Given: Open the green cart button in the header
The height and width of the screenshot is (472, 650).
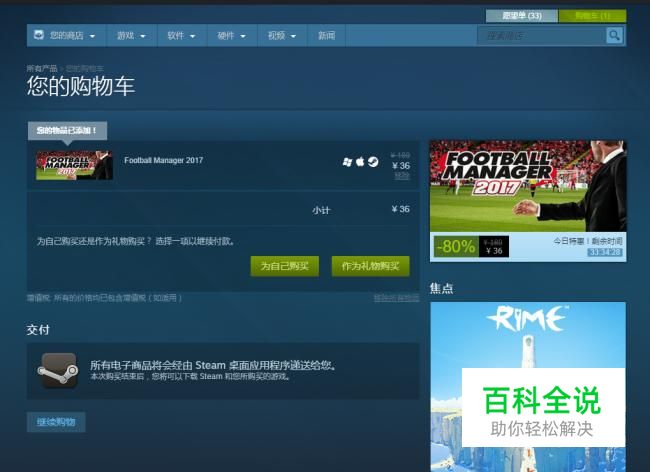Looking at the screenshot, I should click(592, 16).
